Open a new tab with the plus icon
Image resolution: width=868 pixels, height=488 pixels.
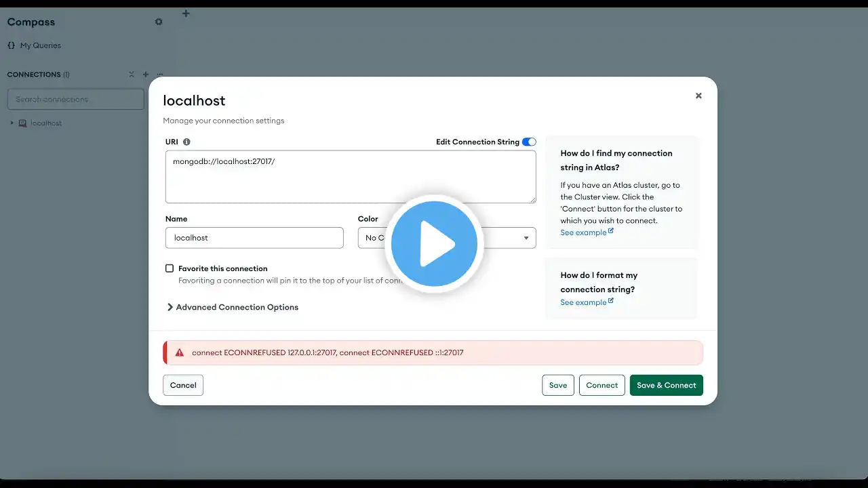tap(186, 14)
